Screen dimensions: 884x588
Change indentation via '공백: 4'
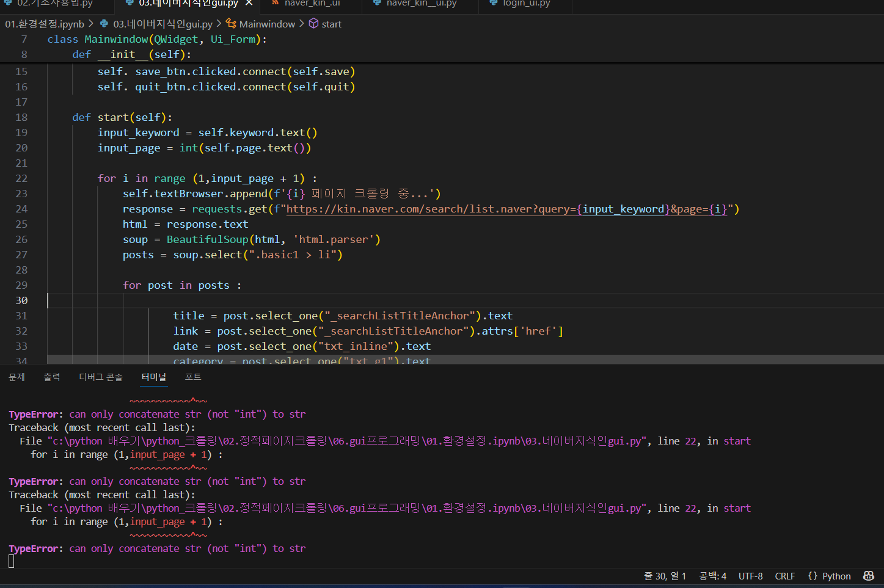pyautogui.click(x=712, y=576)
